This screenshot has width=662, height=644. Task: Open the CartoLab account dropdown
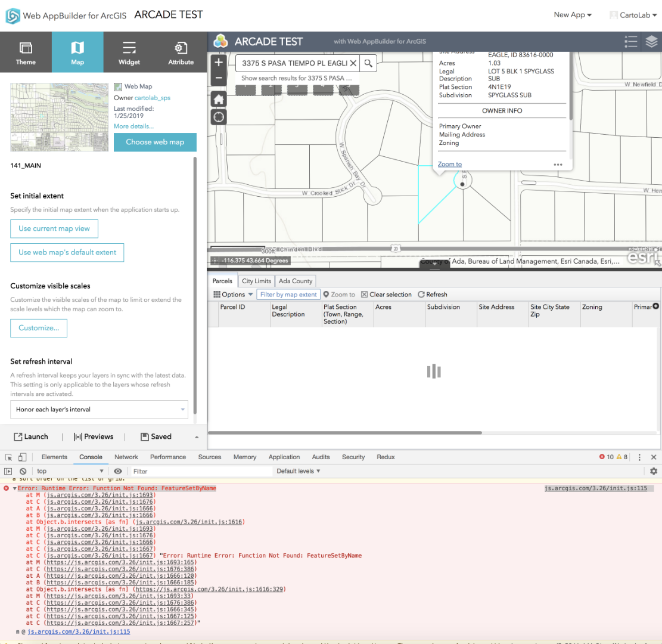pyautogui.click(x=633, y=16)
